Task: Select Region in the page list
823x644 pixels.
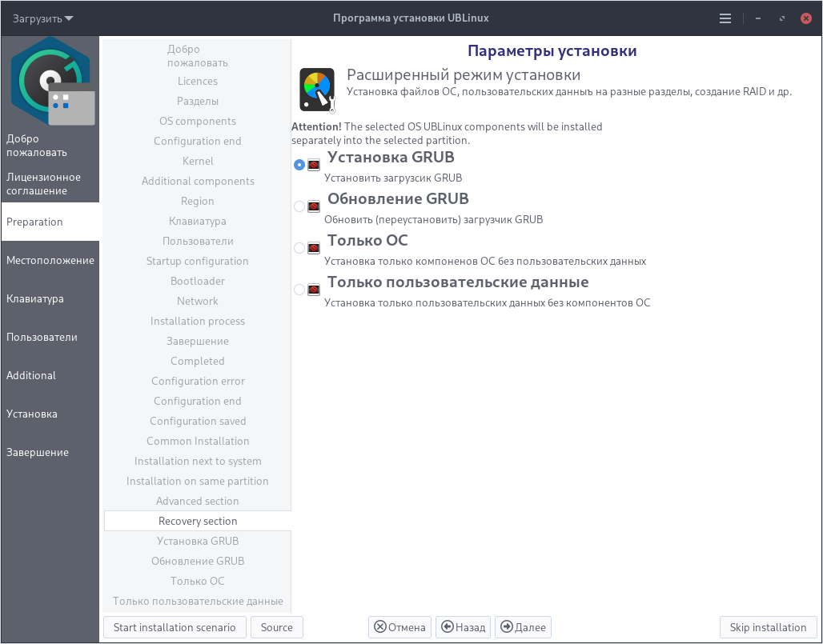Action: [x=198, y=201]
